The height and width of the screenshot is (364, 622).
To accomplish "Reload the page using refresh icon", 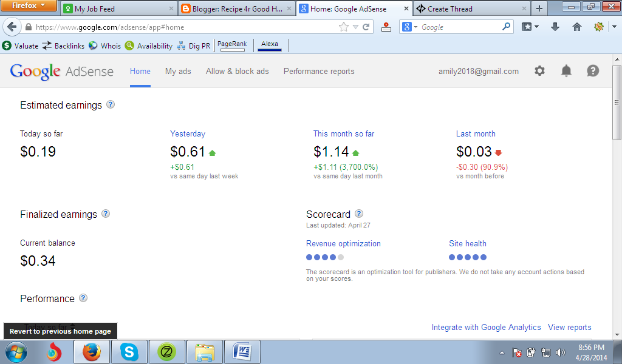I will click(366, 27).
